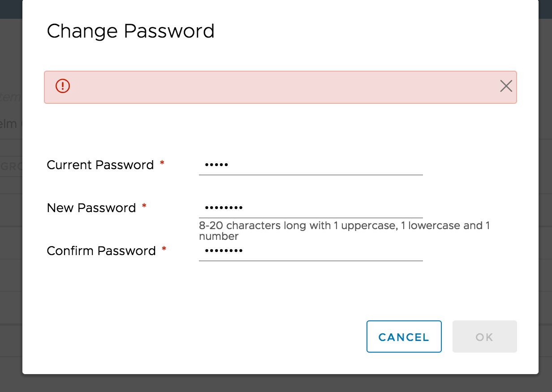Click the New Password field label
552x392 pixels.
pos(92,208)
